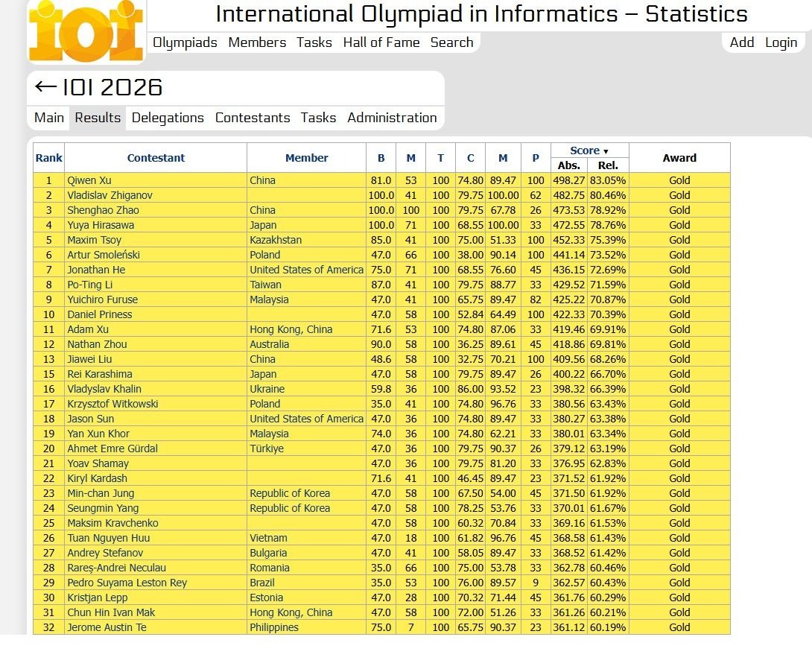This screenshot has height=672, width=812.
Task: Click the Add link
Action: click(x=741, y=42)
